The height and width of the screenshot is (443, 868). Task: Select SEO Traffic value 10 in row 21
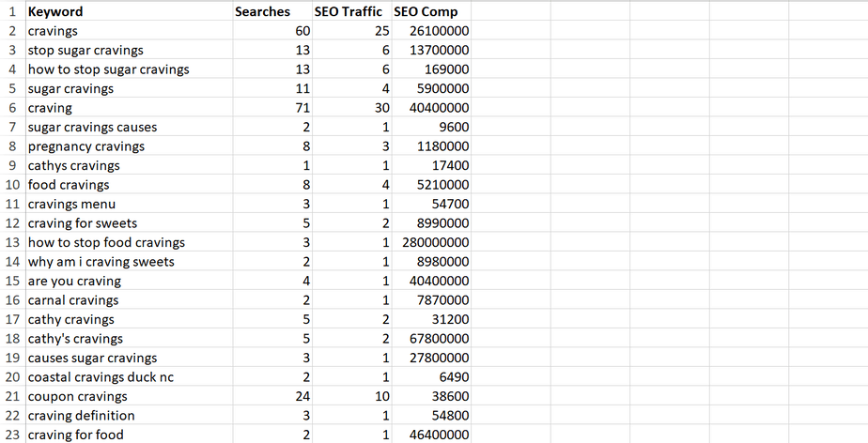click(x=351, y=396)
